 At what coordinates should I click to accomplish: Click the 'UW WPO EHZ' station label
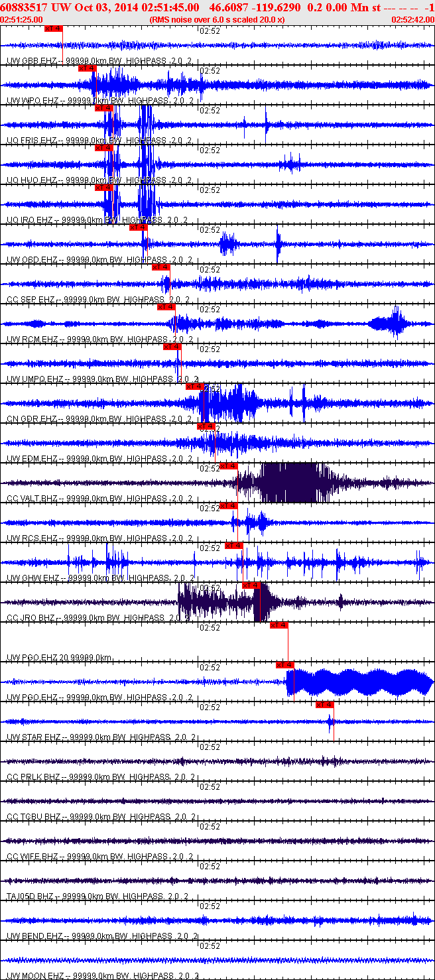point(33,101)
